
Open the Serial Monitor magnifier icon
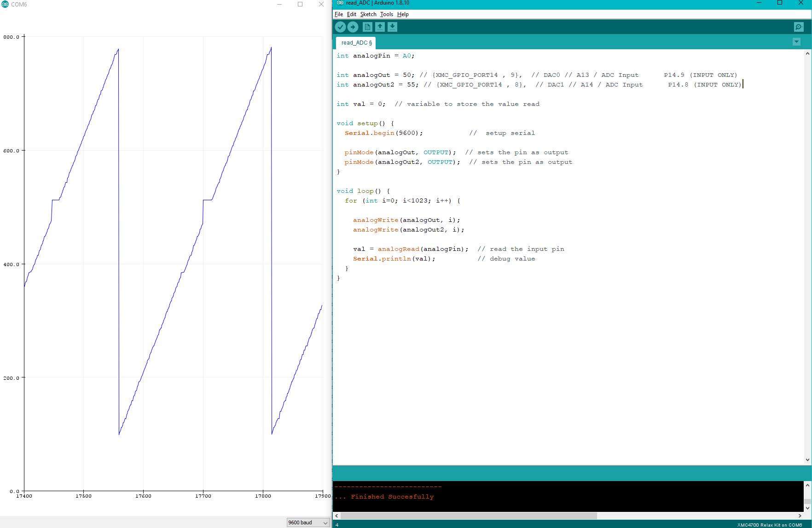(798, 27)
